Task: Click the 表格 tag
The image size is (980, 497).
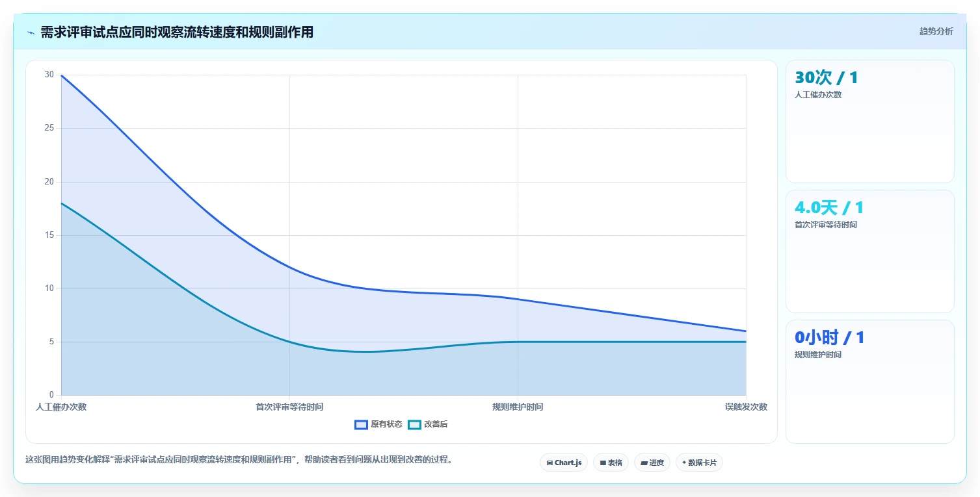Action: (611, 463)
